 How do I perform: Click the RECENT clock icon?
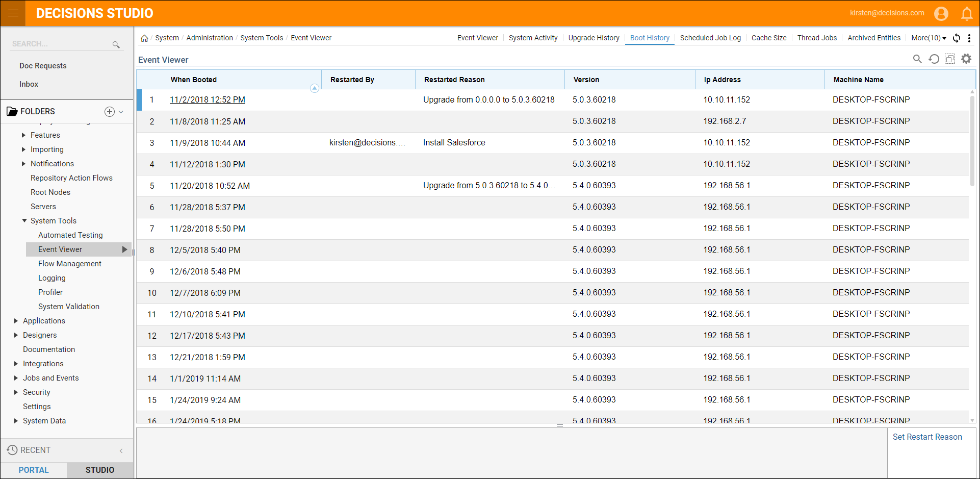coord(12,450)
